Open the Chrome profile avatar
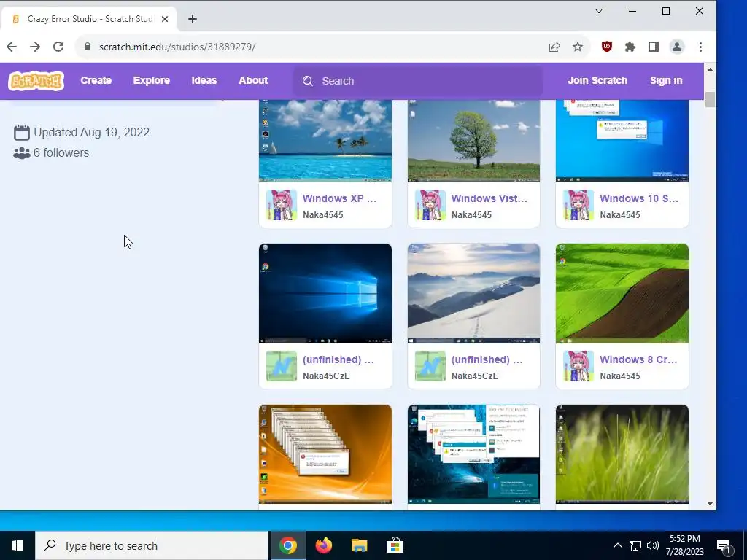This screenshot has width=747, height=560. pos(676,47)
